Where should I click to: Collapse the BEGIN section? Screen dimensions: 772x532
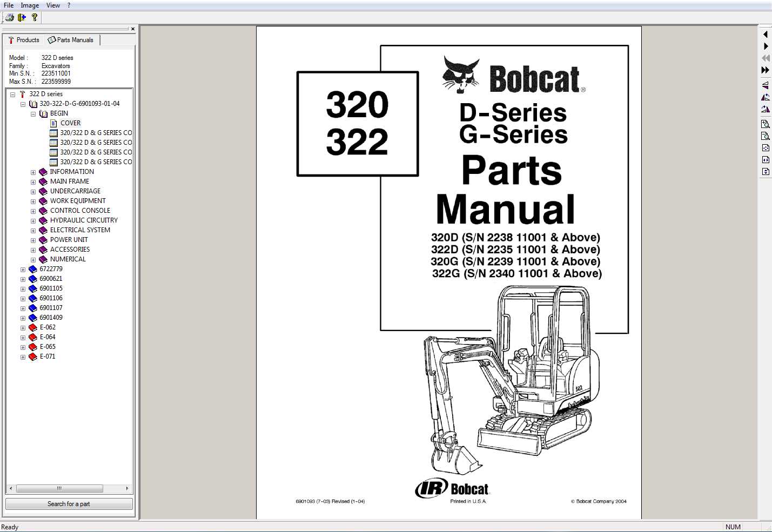[x=33, y=114]
